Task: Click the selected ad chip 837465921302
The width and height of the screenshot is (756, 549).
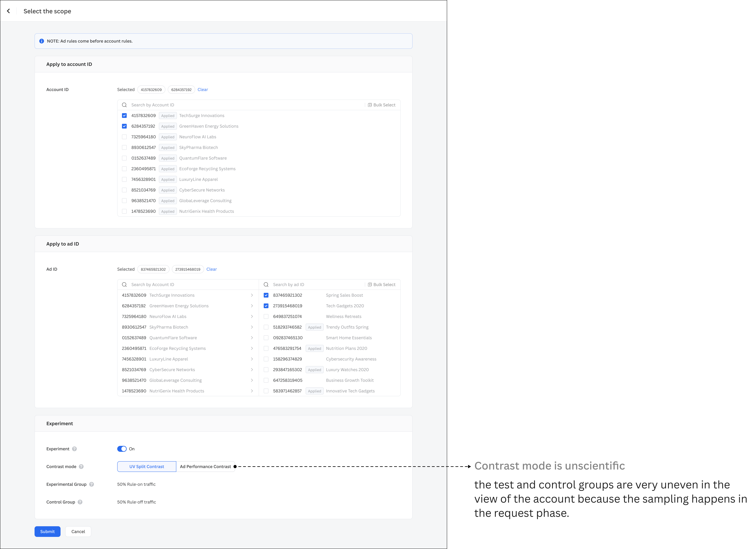Action: pyautogui.click(x=153, y=269)
